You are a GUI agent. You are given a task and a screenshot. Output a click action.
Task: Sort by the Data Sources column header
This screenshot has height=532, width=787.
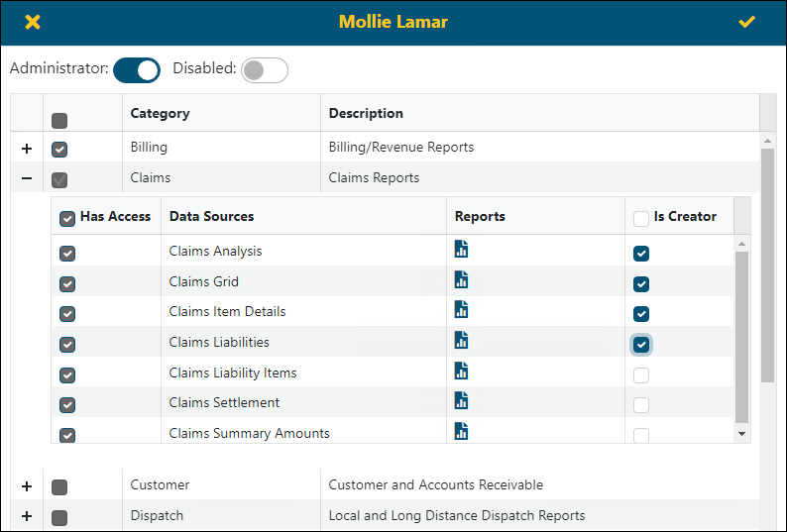211,216
